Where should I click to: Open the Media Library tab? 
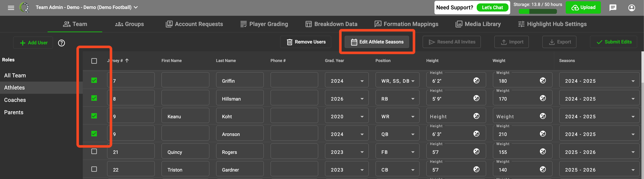coord(478,24)
